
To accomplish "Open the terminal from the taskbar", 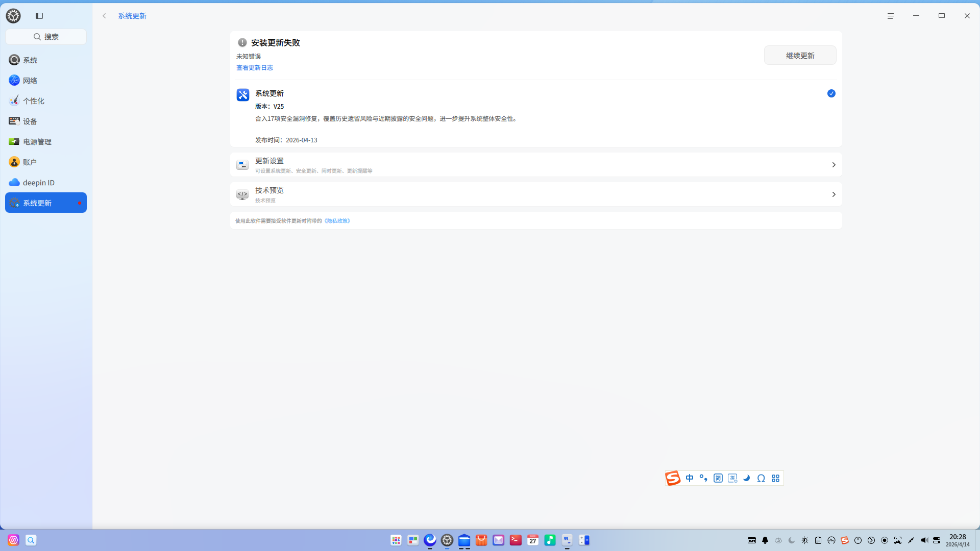I will click(x=516, y=540).
